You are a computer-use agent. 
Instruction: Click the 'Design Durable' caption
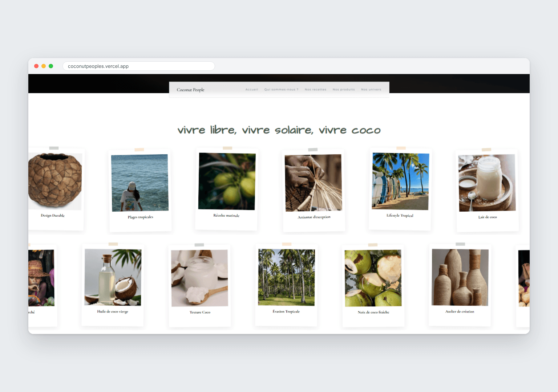coord(53,216)
